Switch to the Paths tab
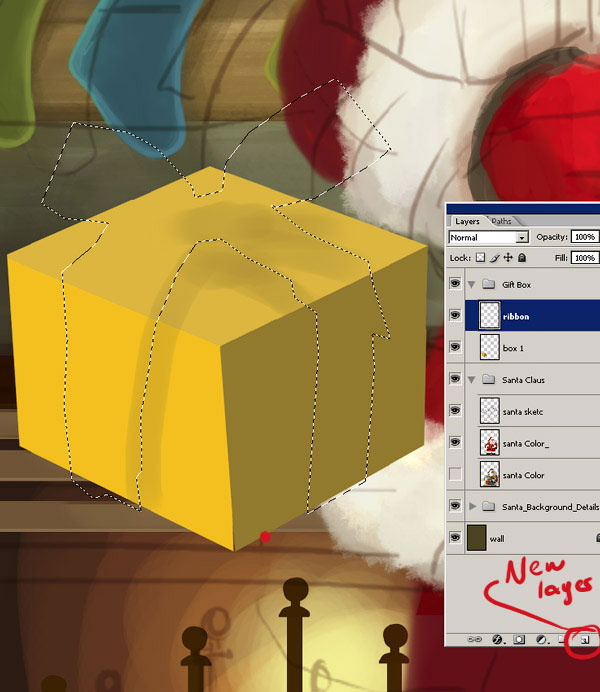Screen dimensions: 600x692 coord(501,221)
